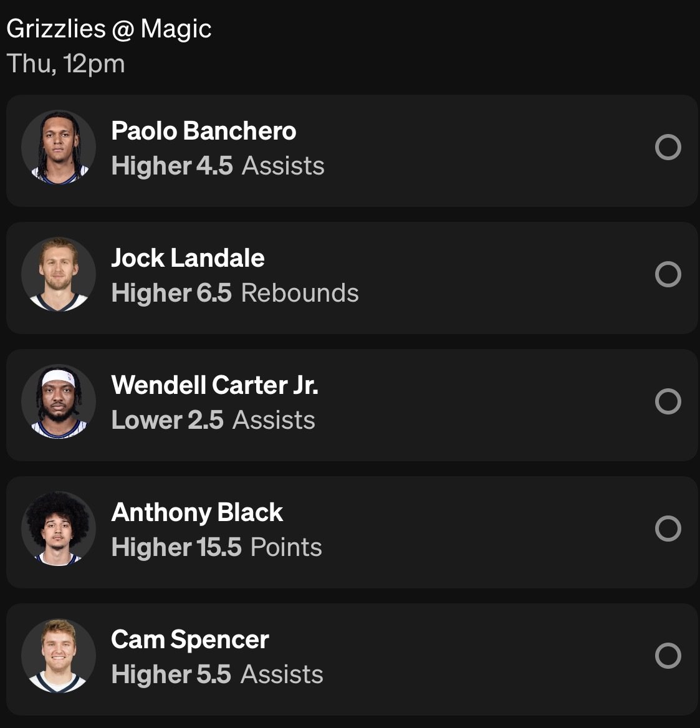Tap Anthony Black's avatar image
700x728 pixels.
pyautogui.click(x=59, y=529)
